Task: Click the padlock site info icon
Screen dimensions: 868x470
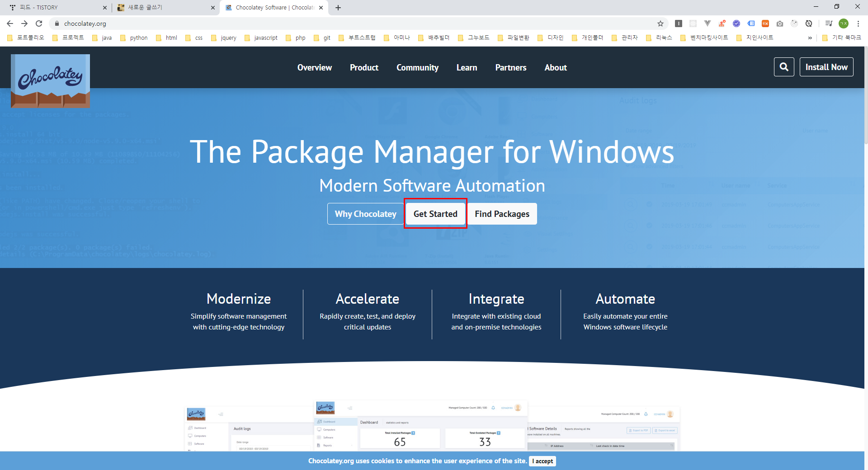Action: tap(57, 23)
